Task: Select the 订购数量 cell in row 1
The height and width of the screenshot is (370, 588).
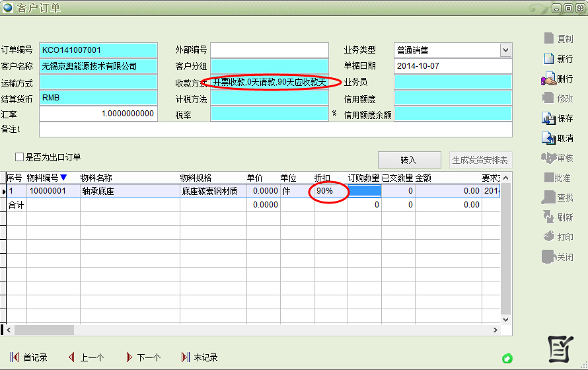Action: pyautogui.click(x=365, y=191)
